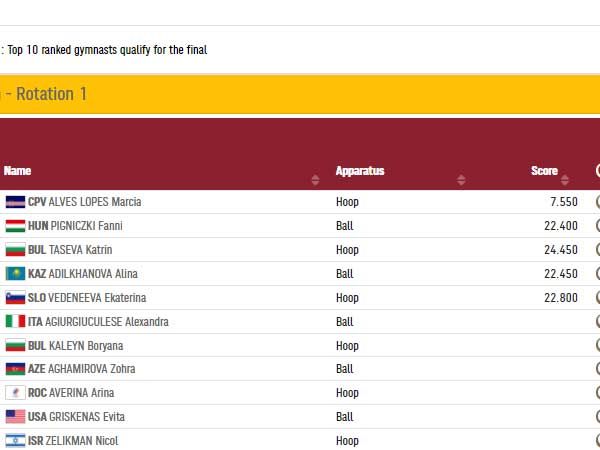Click the round icon in TASEVA Katrin's row

click(x=597, y=250)
